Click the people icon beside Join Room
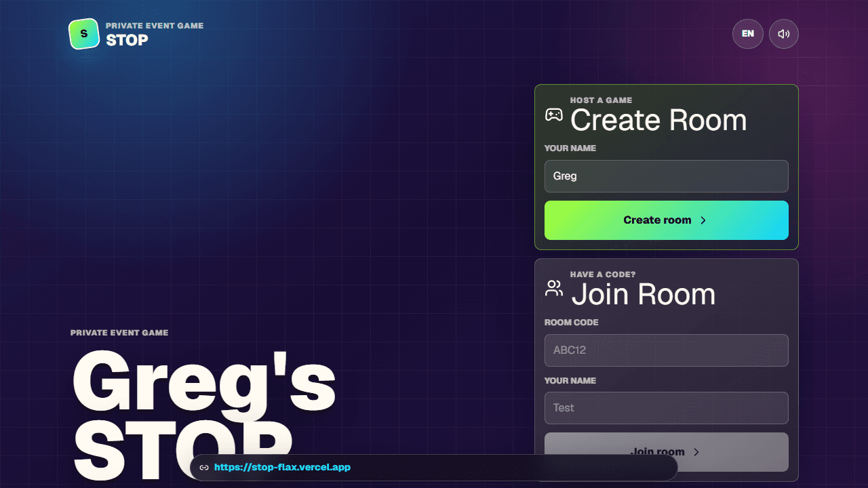Screen dimensions: 868x488 [x=554, y=289]
